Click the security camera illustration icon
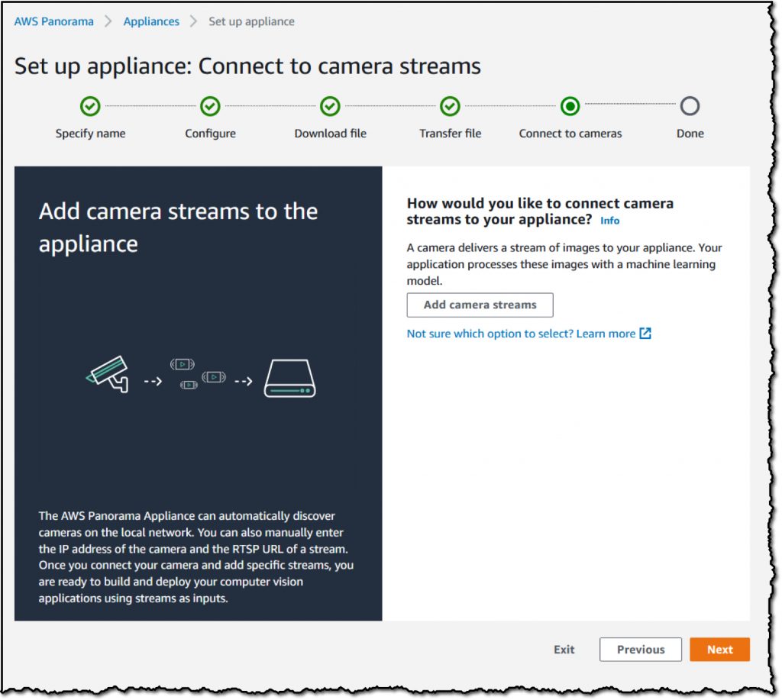 [x=108, y=374]
